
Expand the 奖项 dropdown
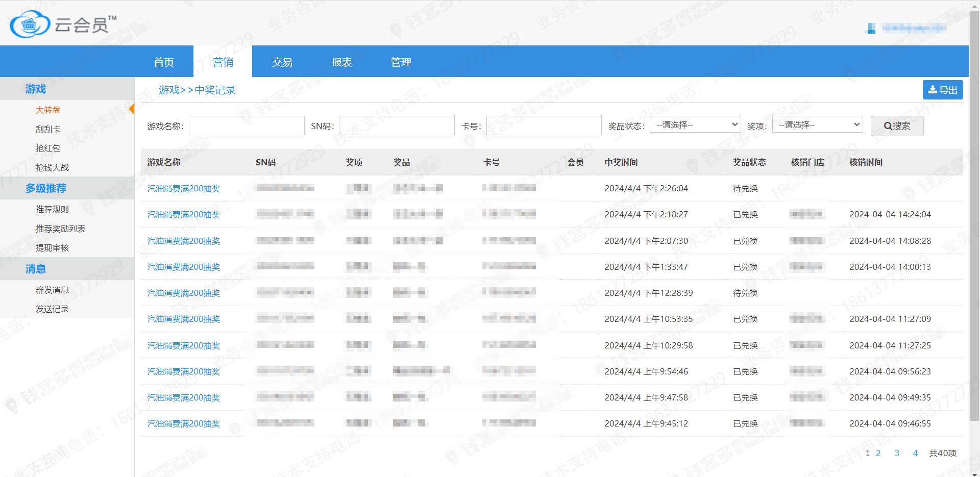pos(817,125)
